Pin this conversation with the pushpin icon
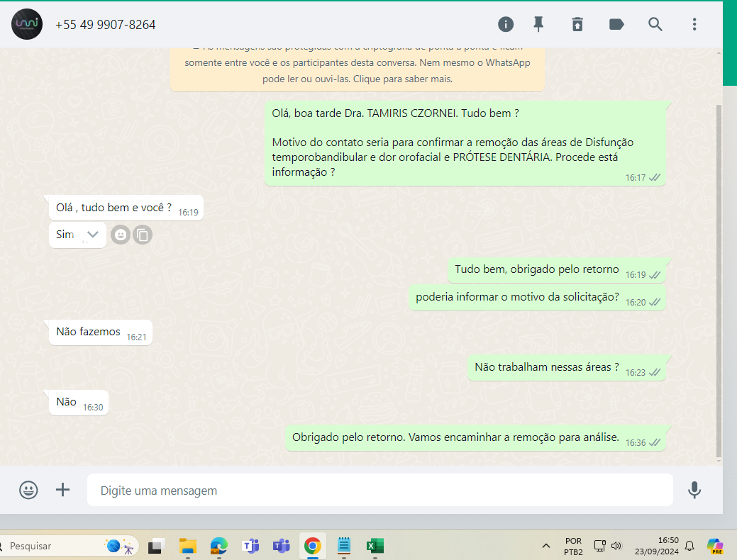 (x=538, y=24)
